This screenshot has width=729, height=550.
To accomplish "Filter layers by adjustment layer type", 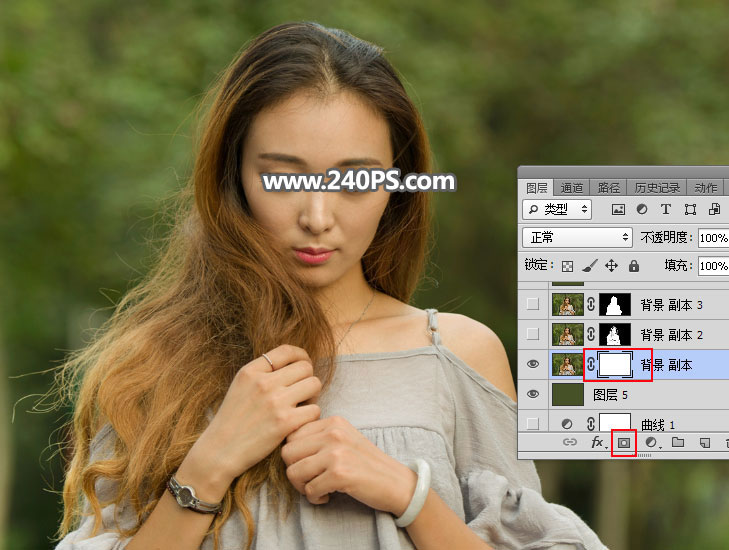I will coord(642,210).
